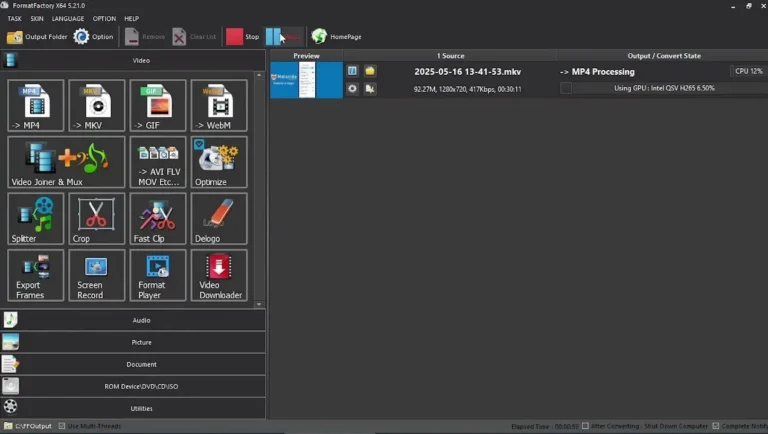Click the media info icon for task
The width and height of the screenshot is (768, 434).
pyautogui.click(x=352, y=71)
